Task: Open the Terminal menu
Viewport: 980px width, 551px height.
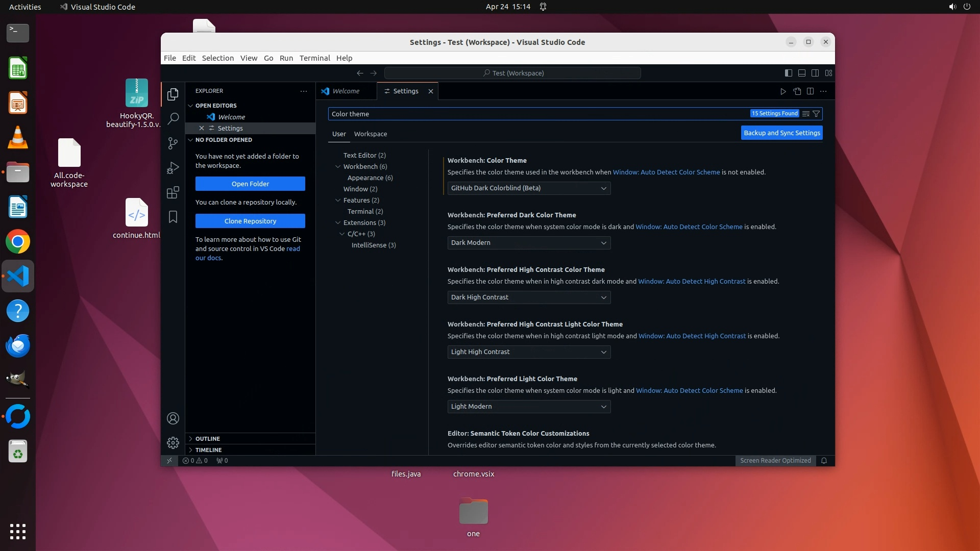Action: tap(314, 58)
